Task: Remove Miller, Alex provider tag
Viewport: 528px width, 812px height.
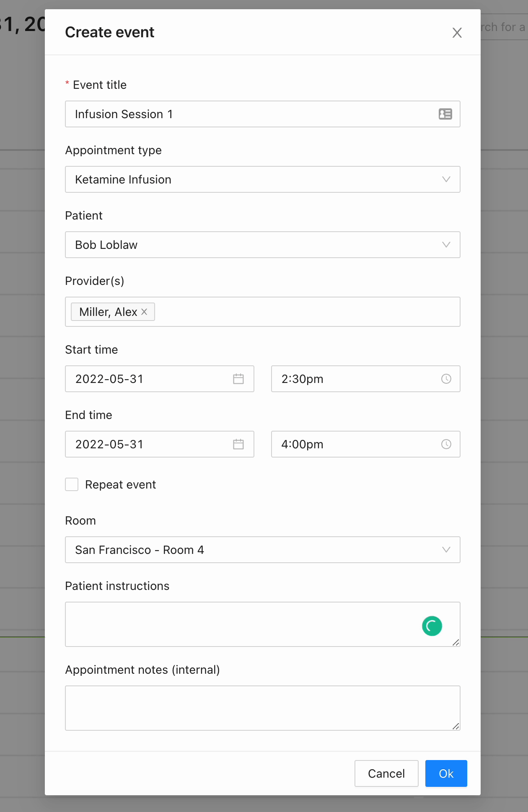Action: pyautogui.click(x=144, y=312)
